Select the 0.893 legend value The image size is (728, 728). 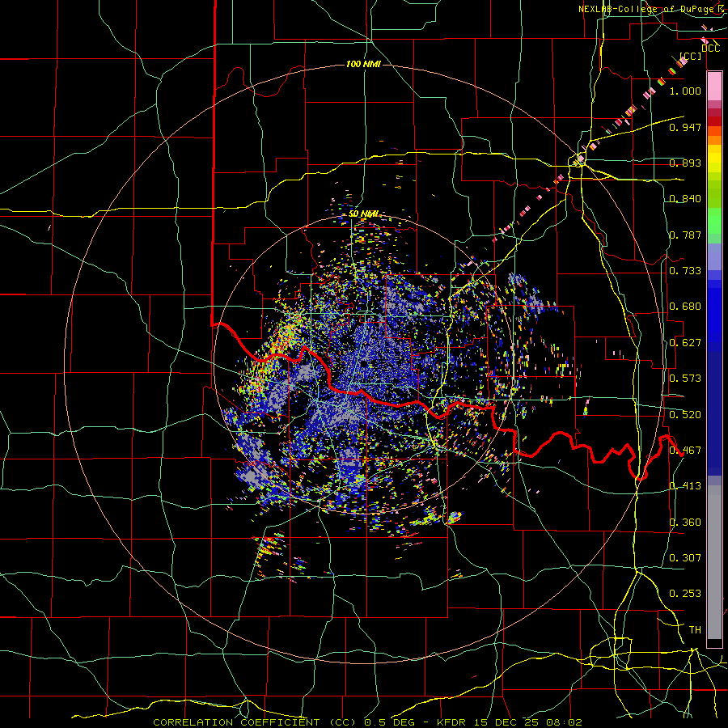click(685, 163)
